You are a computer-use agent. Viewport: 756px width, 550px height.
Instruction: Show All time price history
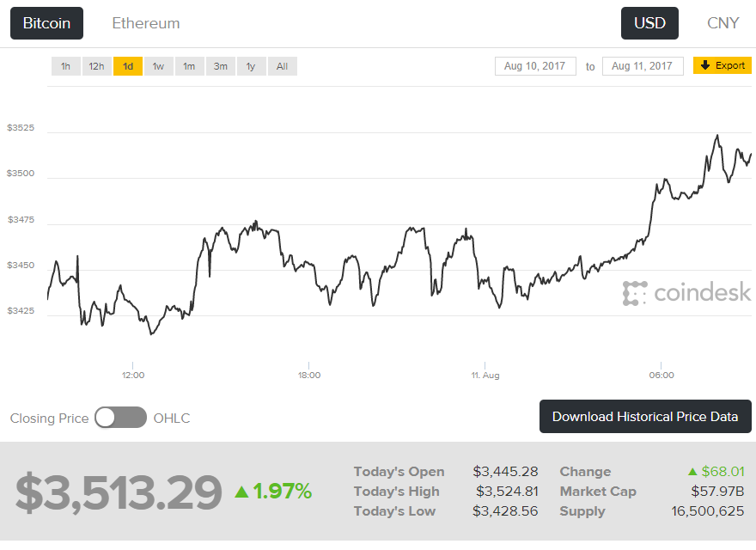(x=282, y=66)
